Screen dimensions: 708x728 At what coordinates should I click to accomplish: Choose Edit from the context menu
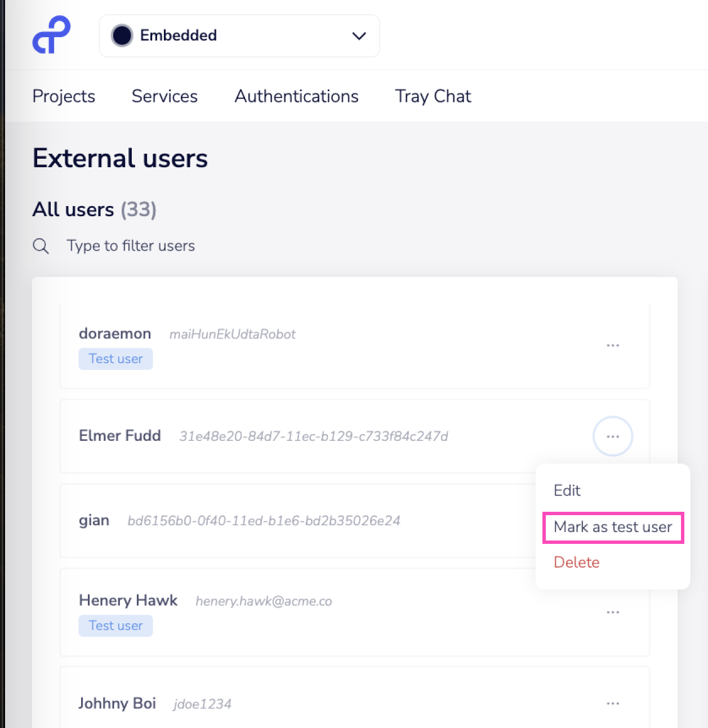(567, 490)
